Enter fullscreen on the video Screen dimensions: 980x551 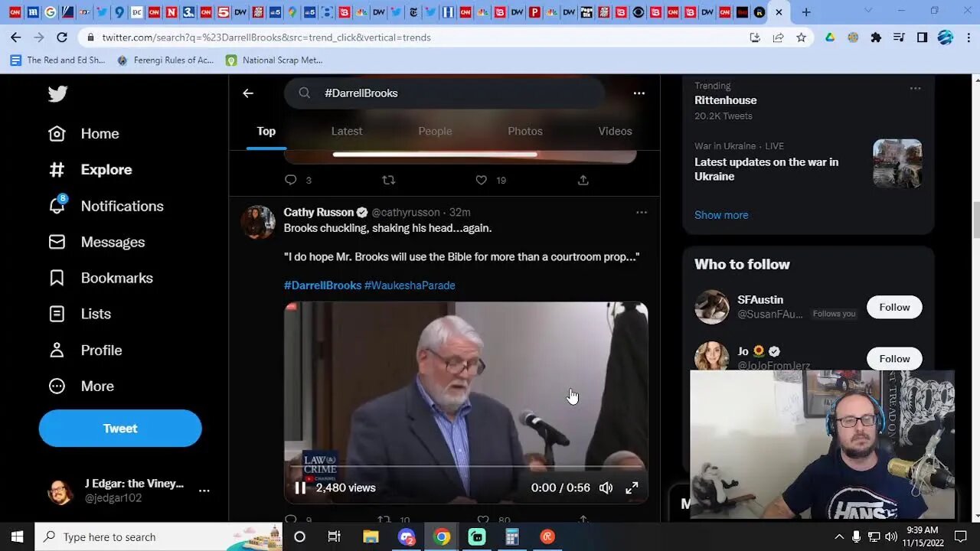point(632,487)
